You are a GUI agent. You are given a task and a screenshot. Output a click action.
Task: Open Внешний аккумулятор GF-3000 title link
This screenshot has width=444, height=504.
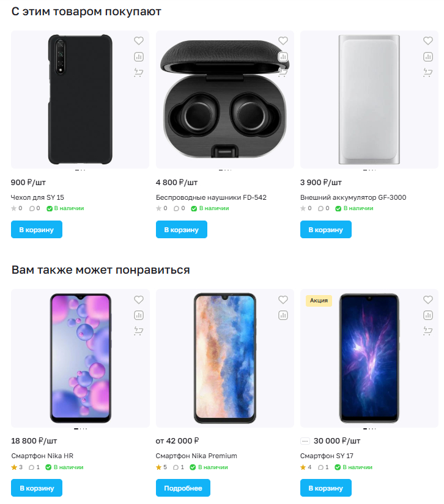[353, 197]
